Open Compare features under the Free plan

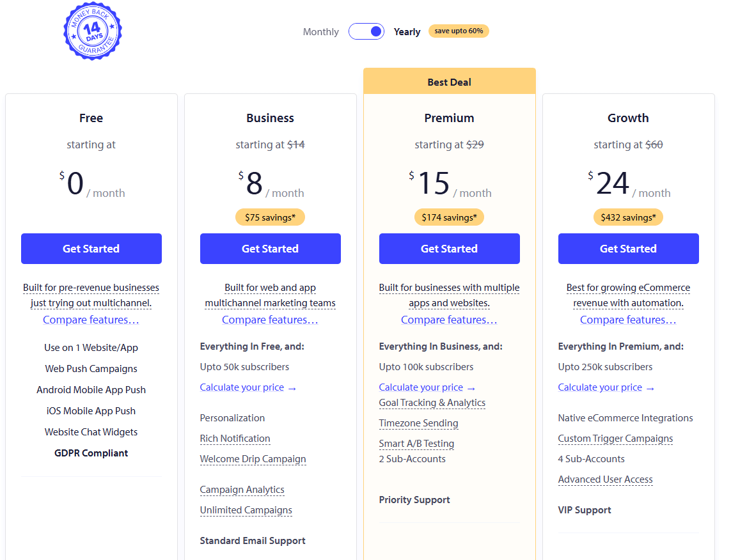91,320
